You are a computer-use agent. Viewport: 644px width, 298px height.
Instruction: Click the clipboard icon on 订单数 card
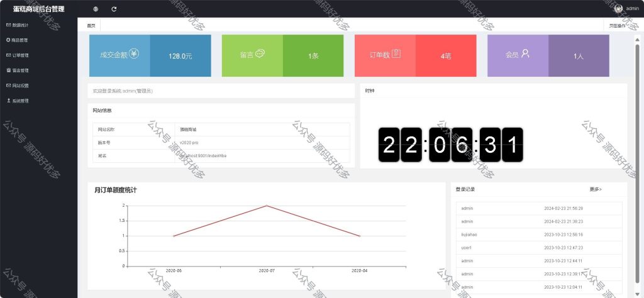click(396, 53)
